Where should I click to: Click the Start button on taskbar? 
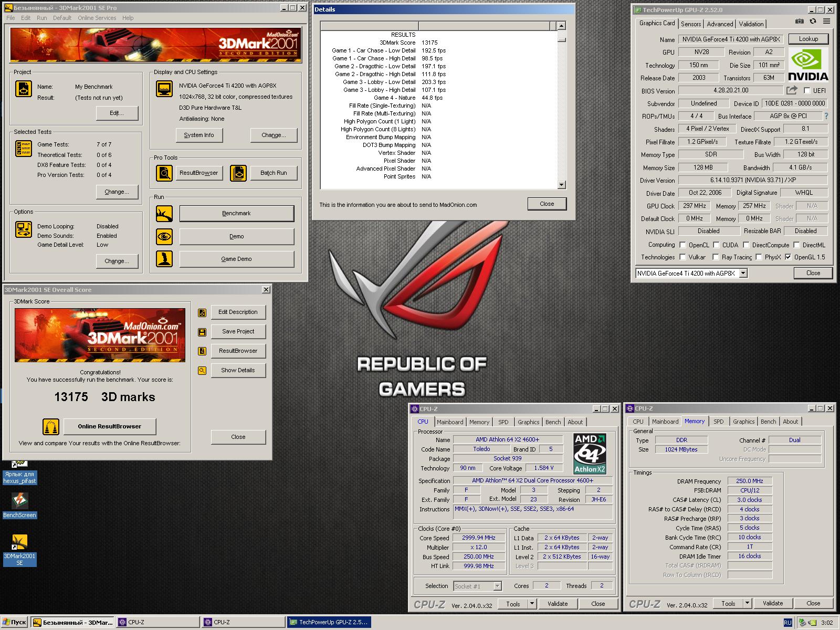[14, 622]
